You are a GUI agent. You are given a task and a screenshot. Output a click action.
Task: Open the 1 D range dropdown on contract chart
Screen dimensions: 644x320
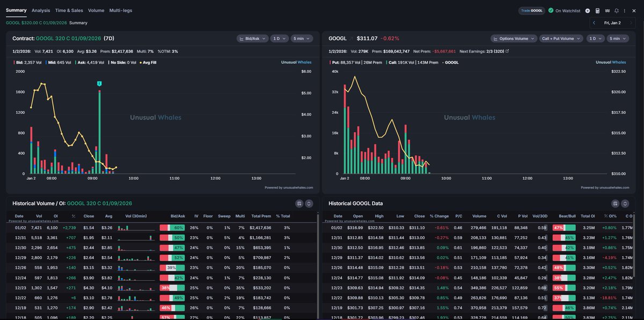click(279, 39)
